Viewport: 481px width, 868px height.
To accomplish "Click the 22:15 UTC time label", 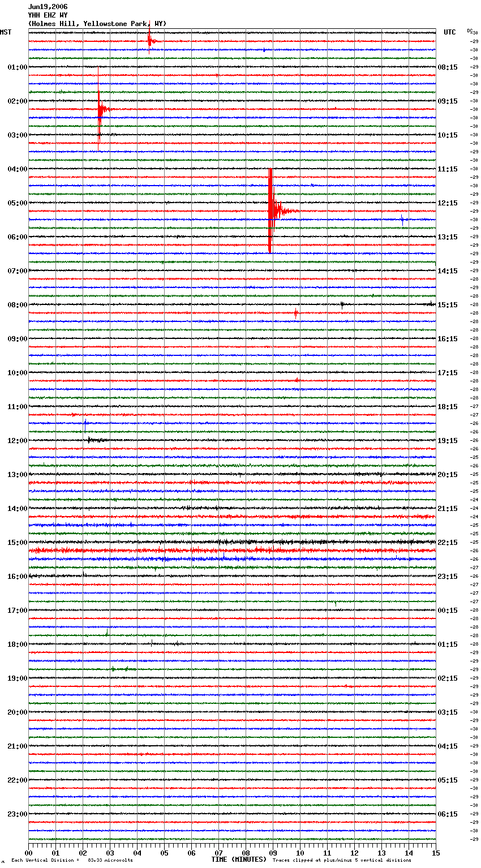I will [448, 542].
